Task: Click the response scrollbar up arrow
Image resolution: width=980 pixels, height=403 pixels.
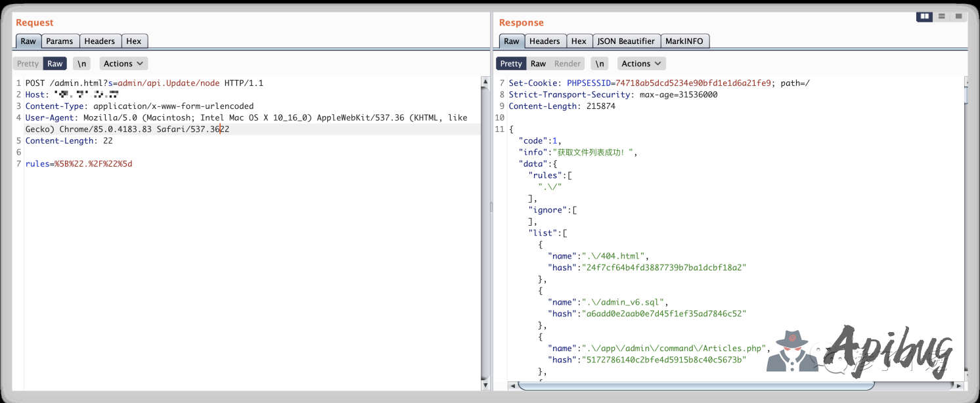Action: [x=968, y=83]
